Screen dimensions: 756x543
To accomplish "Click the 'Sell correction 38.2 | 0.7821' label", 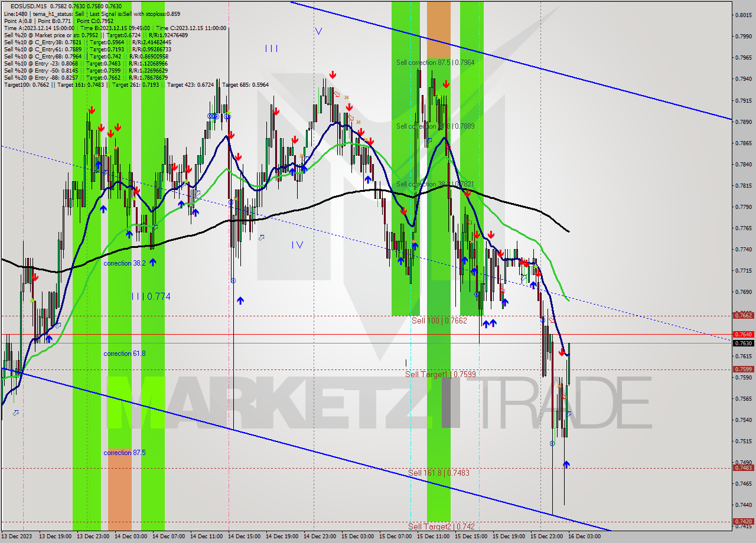I will pyautogui.click(x=435, y=184).
